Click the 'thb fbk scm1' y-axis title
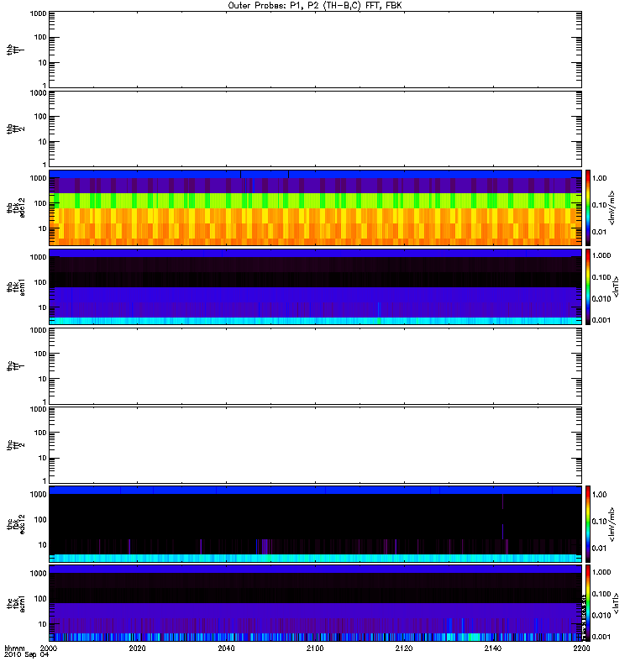 point(15,286)
